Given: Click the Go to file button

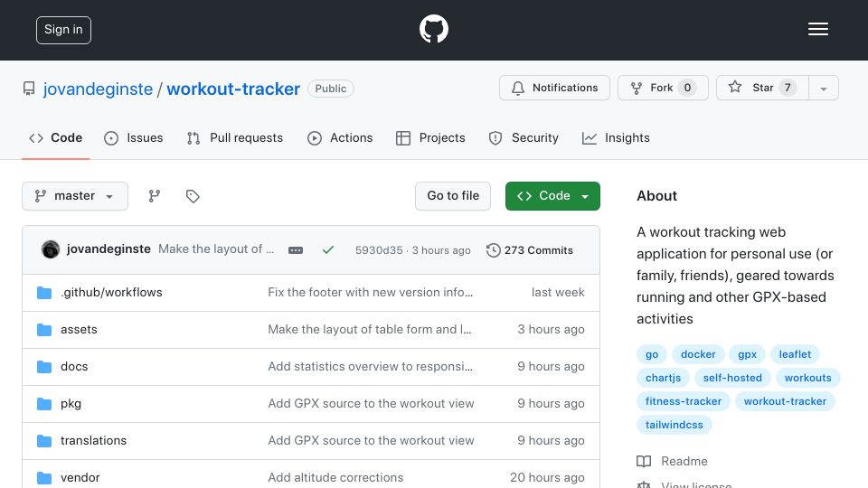Looking at the screenshot, I should pos(453,196).
